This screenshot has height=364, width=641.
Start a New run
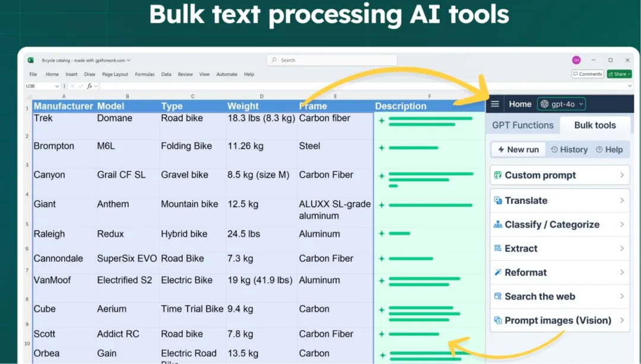tap(518, 149)
